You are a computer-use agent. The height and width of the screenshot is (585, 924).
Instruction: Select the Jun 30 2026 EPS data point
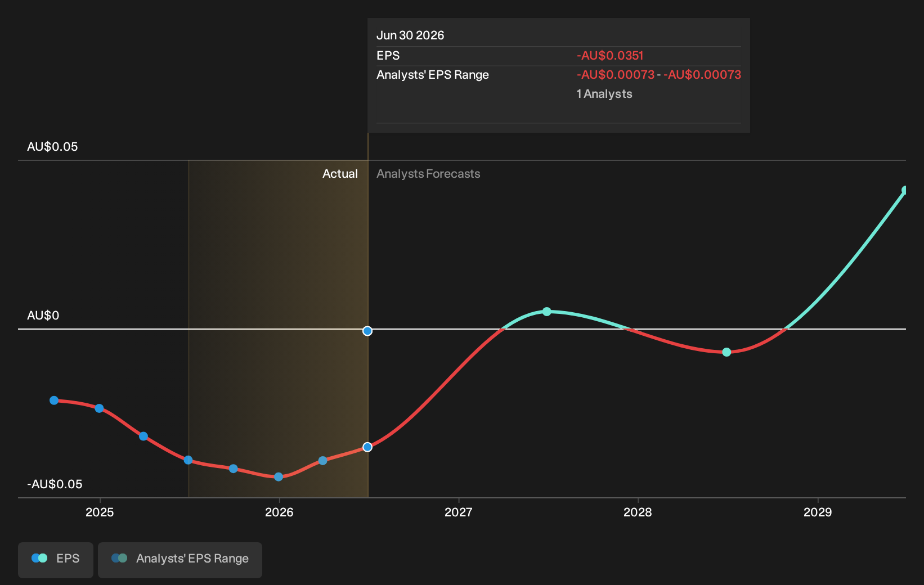(x=367, y=447)
